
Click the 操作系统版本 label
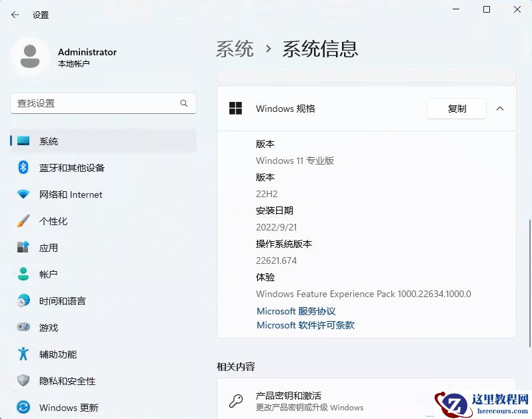point(283,244)
